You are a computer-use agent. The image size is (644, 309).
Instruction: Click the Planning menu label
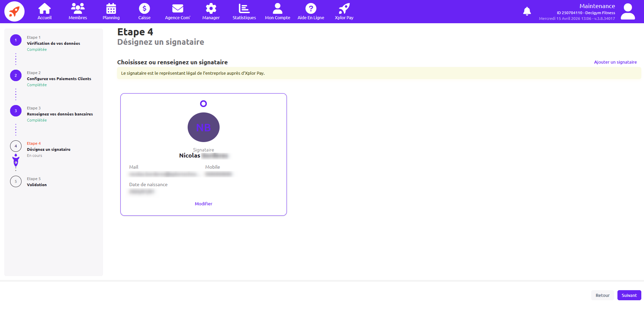tap(111, 18)
